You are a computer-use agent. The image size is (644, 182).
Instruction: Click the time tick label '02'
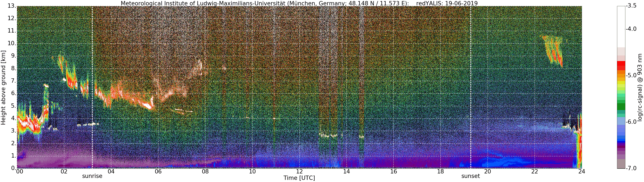click(x=64, y=171)
